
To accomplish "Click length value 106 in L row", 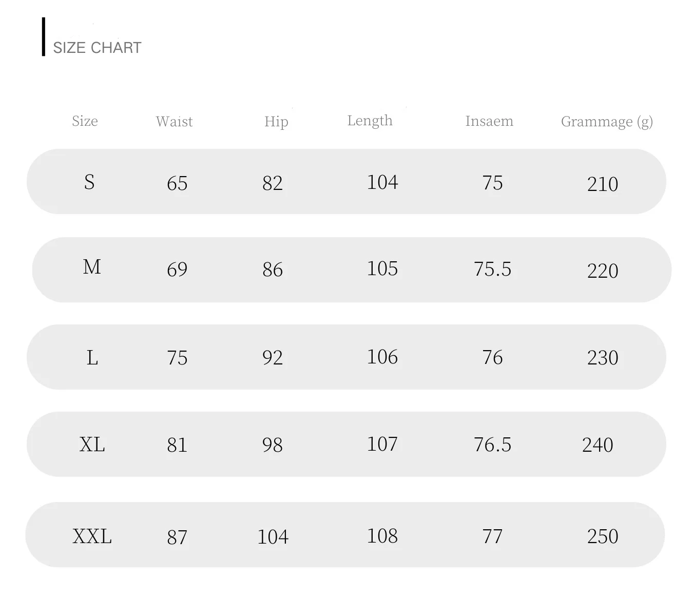I will click(x=382, y=357).
